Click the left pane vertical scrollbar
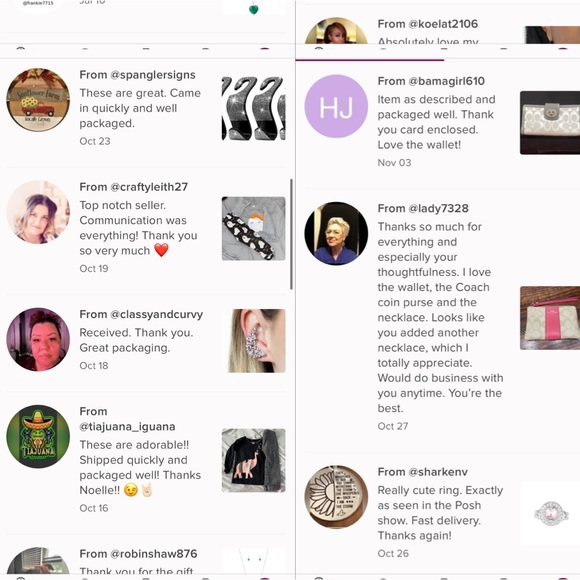This screenshot has height=580, width=580. [291, 234]
